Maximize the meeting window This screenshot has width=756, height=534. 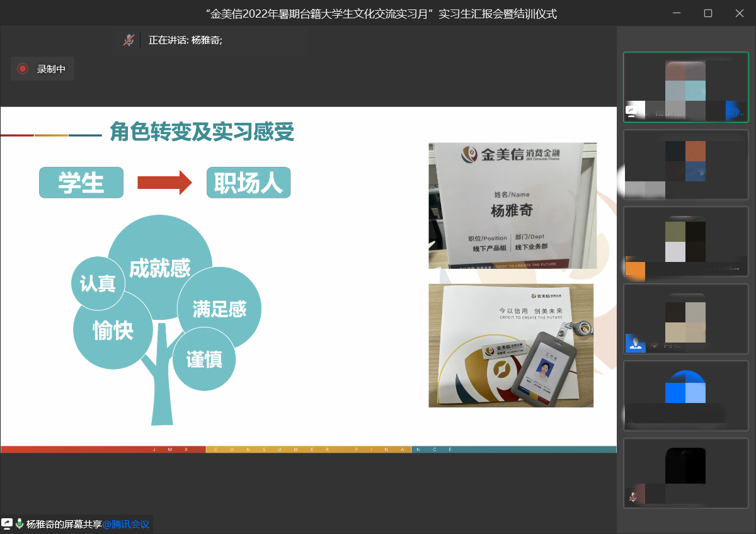tap(707, 13)
